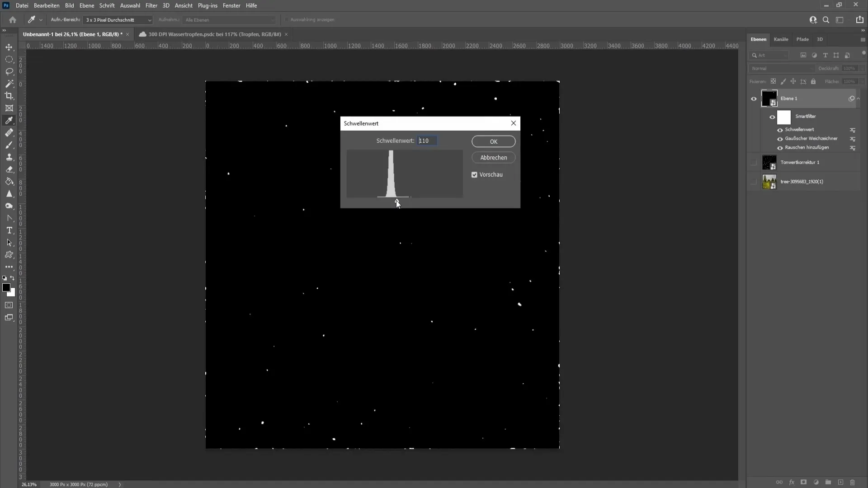Open the Aufnehmen Alle Ebenen dropdown
The height and width of the screenshot is (488, 868).
pos(229,20)
